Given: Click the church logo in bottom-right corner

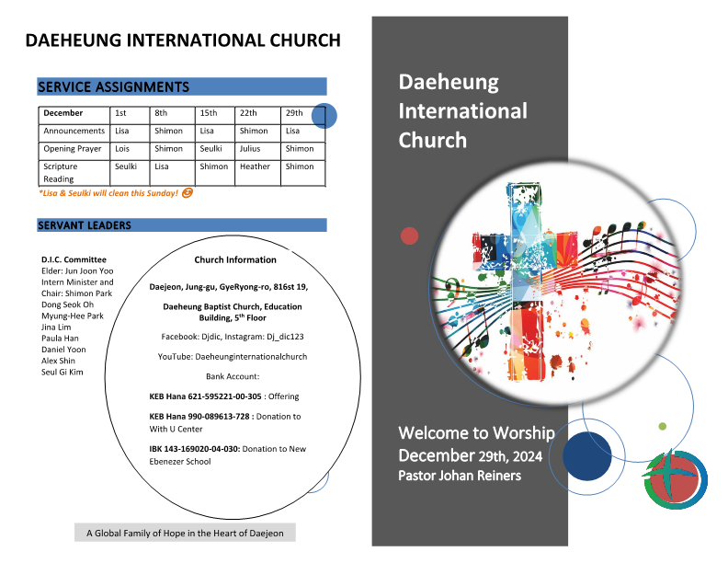Looking at the screenshot, I should (x=676, y=479).
